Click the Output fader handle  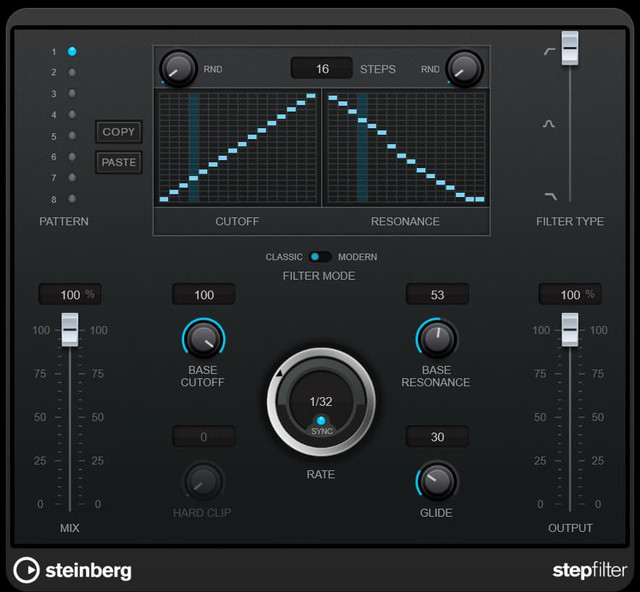pos(570,329)
